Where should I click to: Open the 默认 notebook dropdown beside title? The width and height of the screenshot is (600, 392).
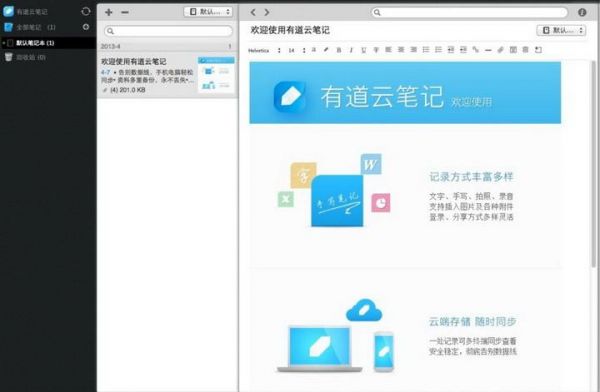(561, 30)
